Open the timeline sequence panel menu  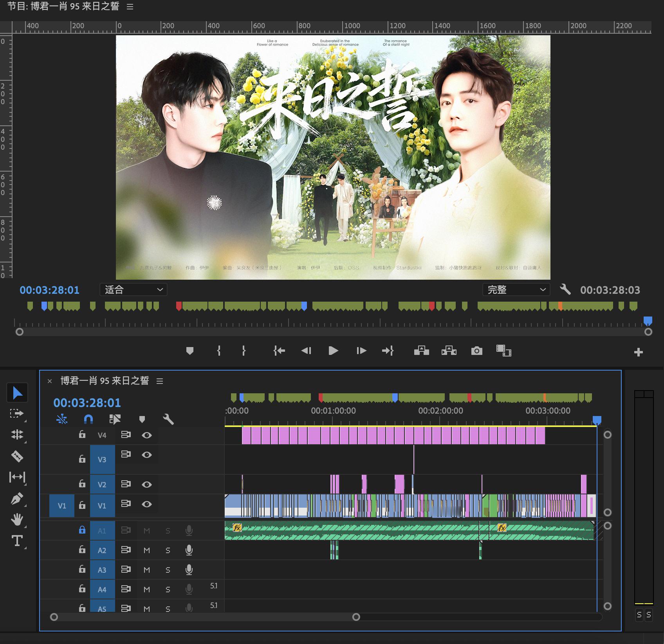pos(160,381)
